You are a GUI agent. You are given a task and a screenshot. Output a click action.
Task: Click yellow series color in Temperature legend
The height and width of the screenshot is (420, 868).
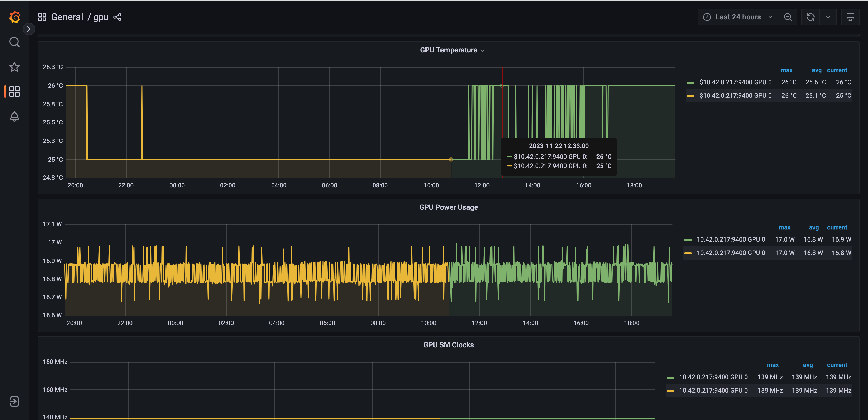[691, 96]
